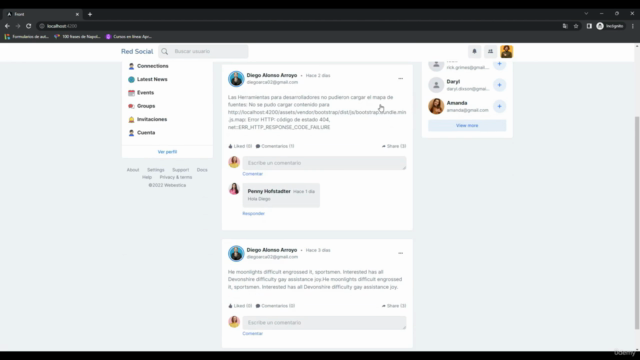Image resolution: width=640 pixels, height=360 pixels.
Task: Reload the page in browser
Action: click(28, 26)
